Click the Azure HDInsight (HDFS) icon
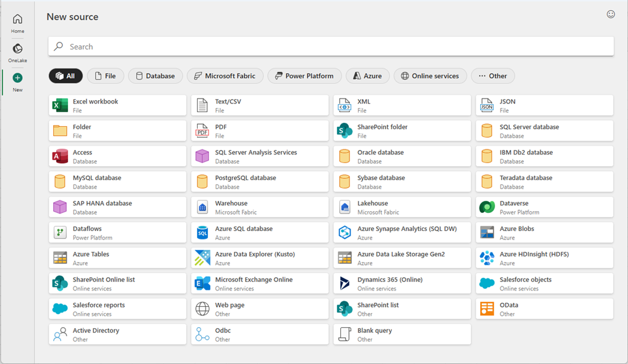628x364 pixels. click(x=486, y=258)
